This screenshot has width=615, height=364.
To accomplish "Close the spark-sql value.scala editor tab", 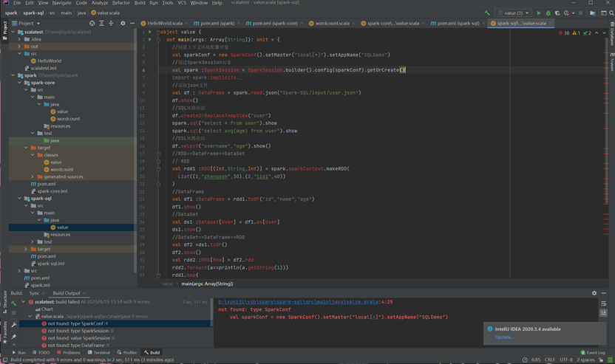I will tap(550, 23).
